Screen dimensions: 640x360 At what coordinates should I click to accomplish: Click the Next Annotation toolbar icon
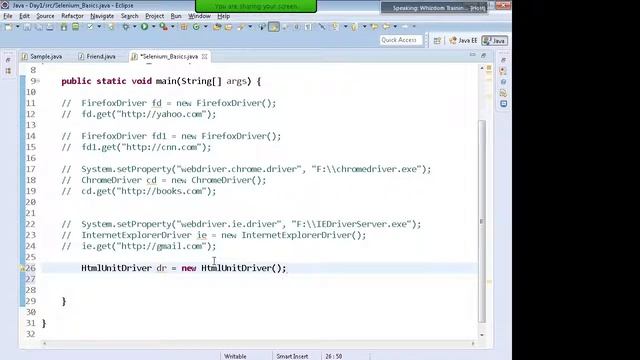(x=336, y=27)
